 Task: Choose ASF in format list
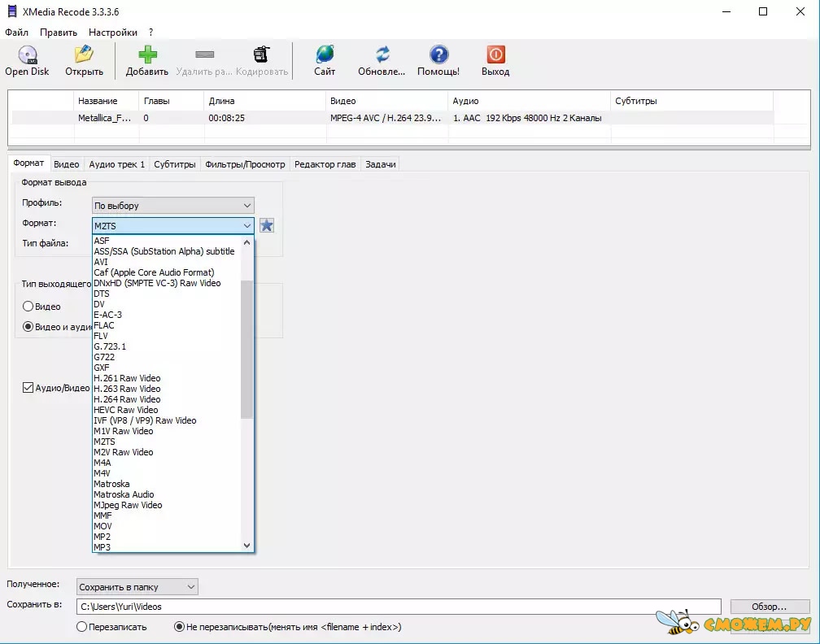click(167, 241)
